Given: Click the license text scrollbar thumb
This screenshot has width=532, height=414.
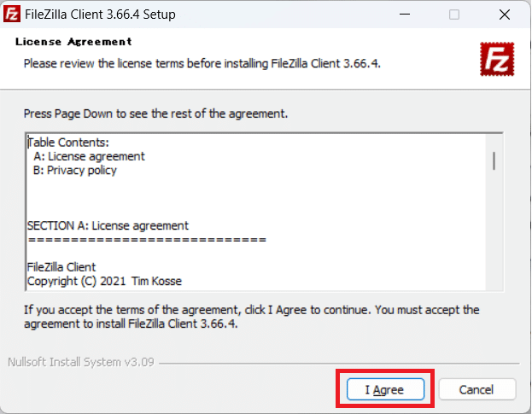Looking at the screenshot, I should [494, 160].
